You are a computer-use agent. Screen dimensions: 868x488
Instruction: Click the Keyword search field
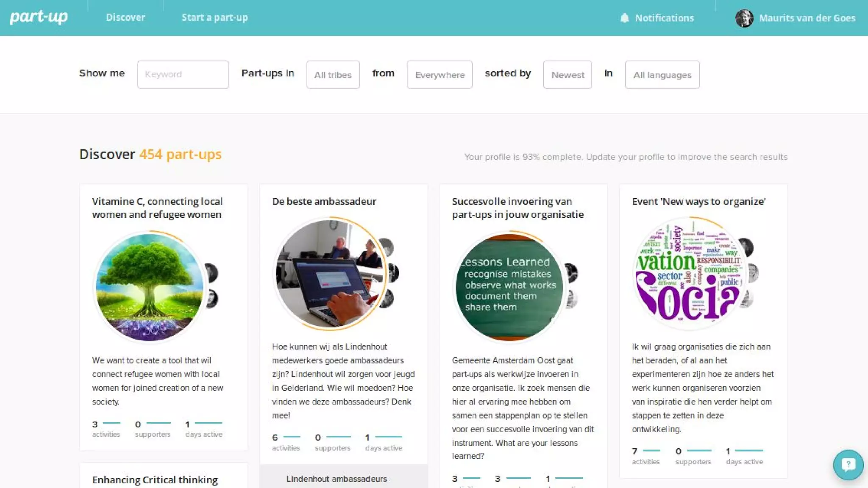point(183,75)
